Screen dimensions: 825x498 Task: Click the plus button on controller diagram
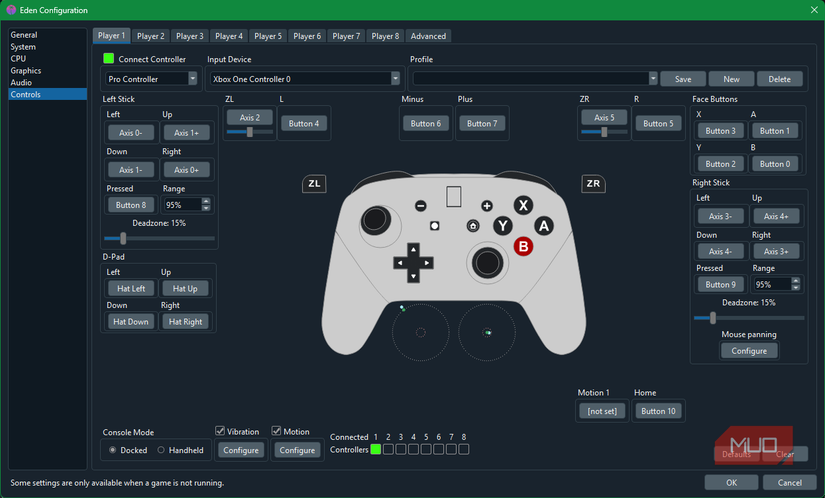(487, 206)
